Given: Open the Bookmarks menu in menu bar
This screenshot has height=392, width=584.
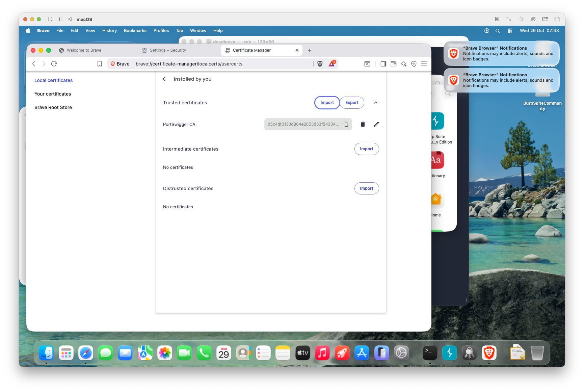Looking at the screenshot, I should (x=135, y=30).
